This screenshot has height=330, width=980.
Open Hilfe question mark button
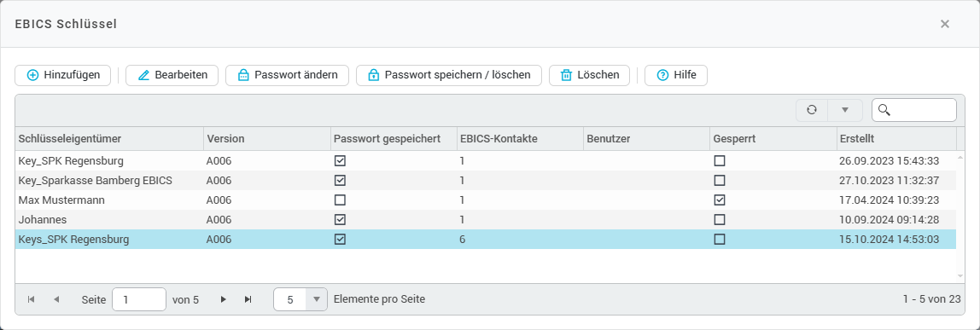coord(675,75)
